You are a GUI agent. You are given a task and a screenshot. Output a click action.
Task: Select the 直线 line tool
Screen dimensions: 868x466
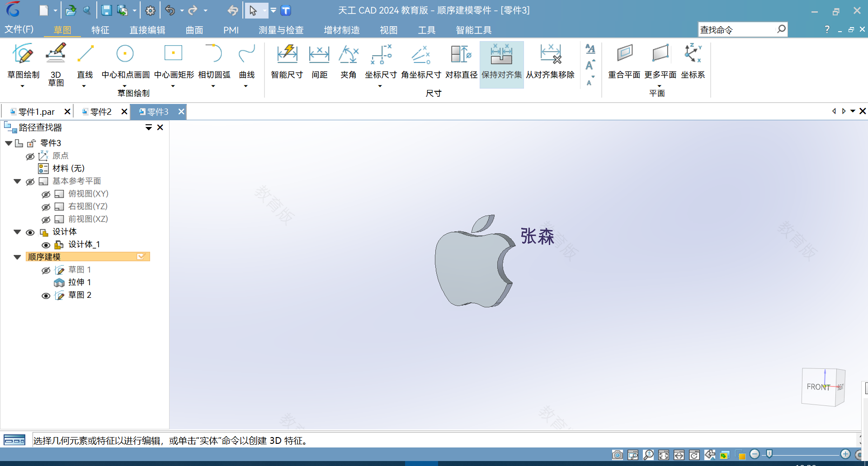coord(85,61)
